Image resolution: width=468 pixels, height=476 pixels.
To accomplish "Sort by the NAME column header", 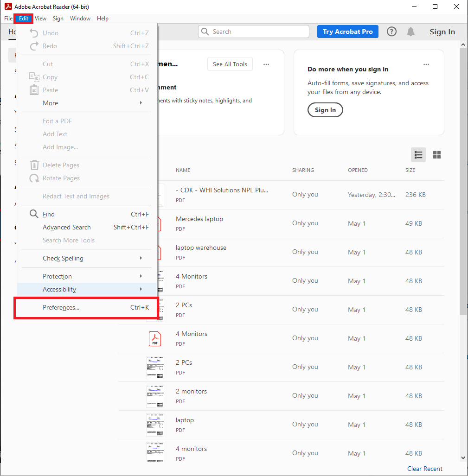I will [x=183, y=170].
